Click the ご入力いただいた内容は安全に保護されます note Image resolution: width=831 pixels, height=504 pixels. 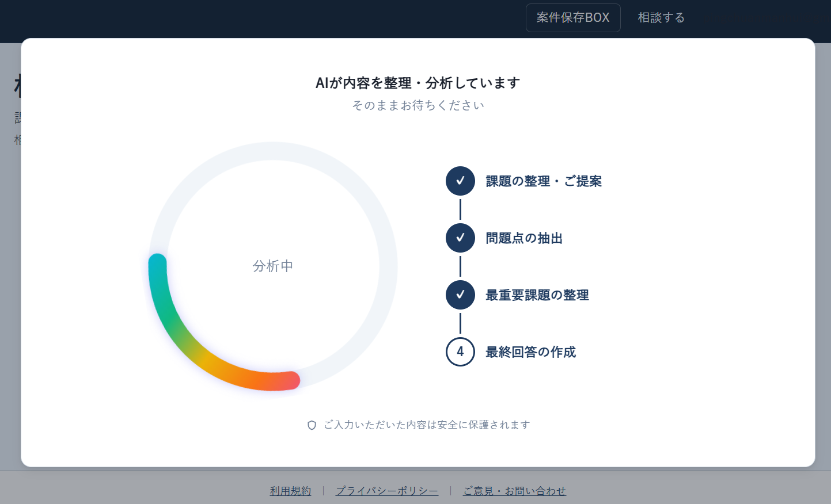(427, 425)
